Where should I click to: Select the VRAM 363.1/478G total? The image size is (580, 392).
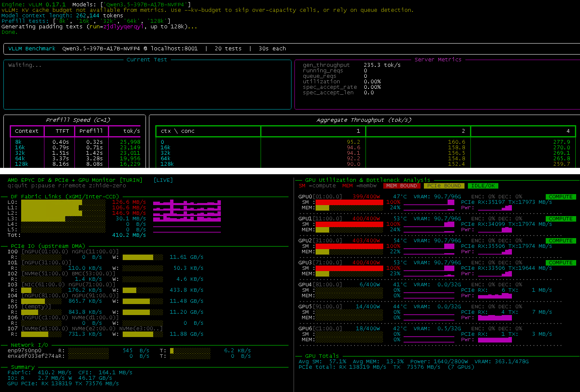(501, 362)
